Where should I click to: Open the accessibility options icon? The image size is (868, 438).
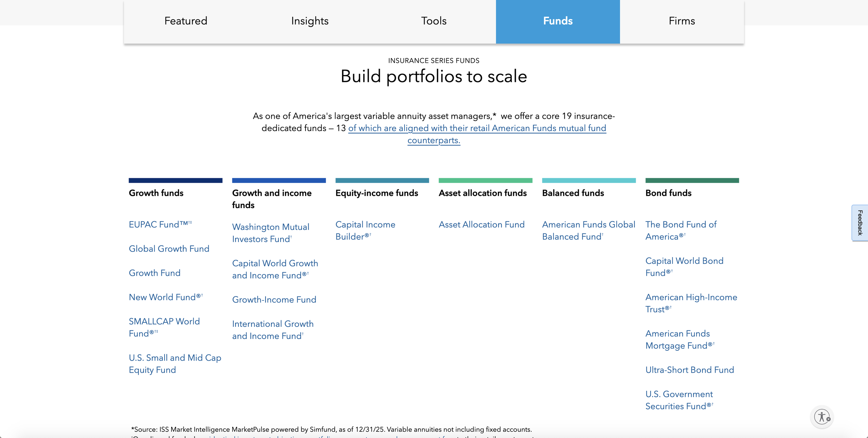[822, 416]
